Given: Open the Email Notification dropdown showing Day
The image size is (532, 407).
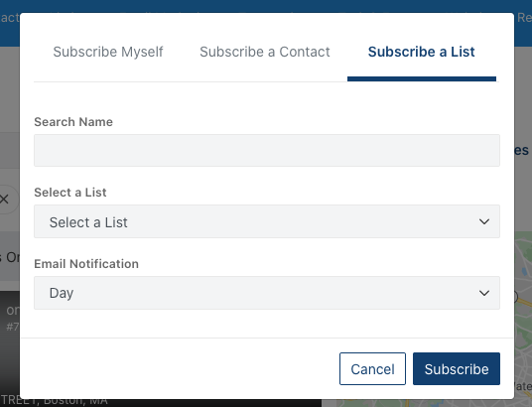Looking at the screenshot, I should click(x=267, y=293).
